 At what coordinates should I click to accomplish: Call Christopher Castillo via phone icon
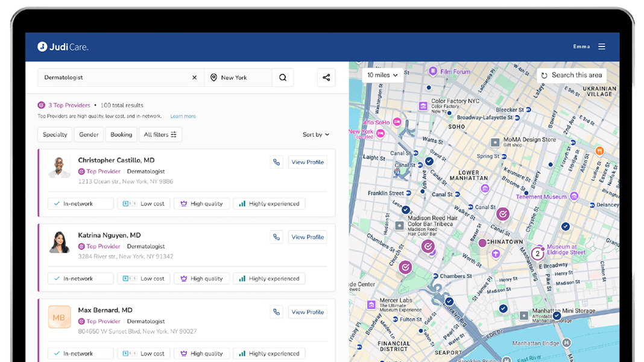(x=276, y=162)
